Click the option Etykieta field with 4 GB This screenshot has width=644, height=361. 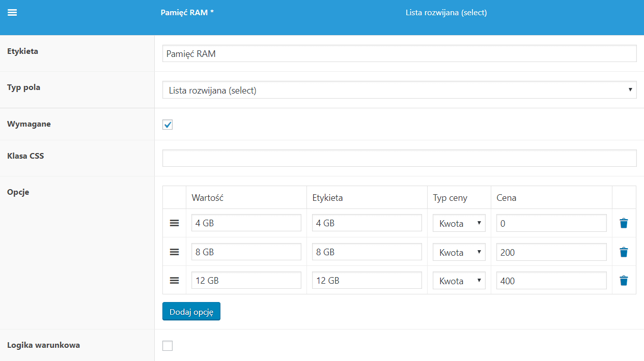tap(367, 223)
